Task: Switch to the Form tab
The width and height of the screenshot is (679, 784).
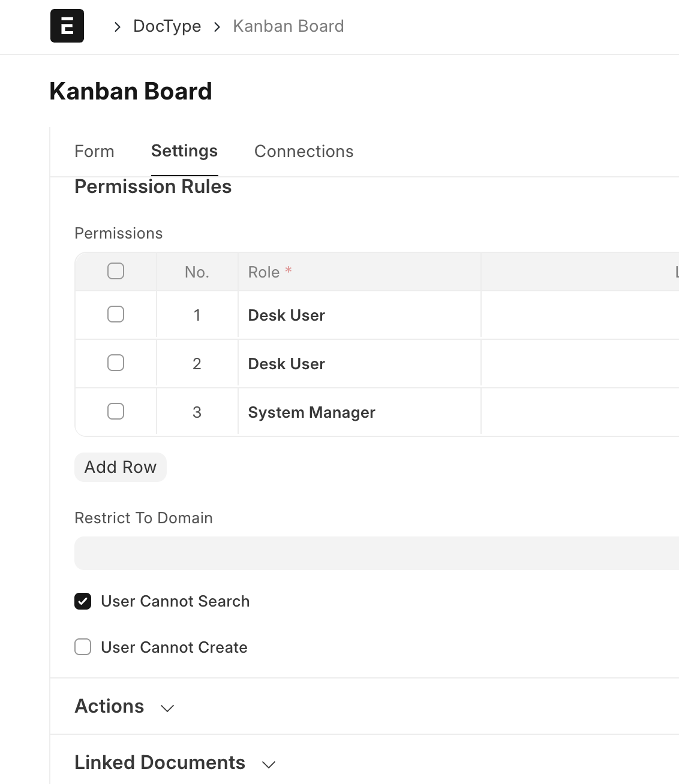Action: pyautogui.click(x=94, y=151)
